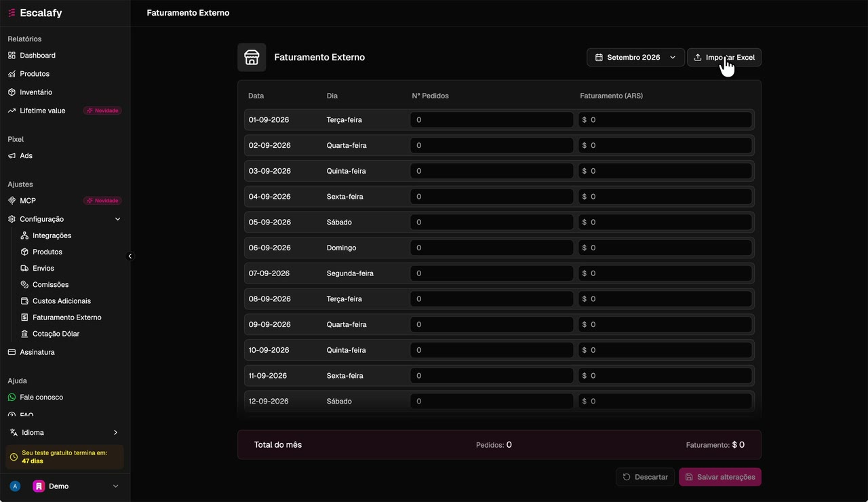Collapse the Configuração section chevron
868x502 pixels.
117,219
